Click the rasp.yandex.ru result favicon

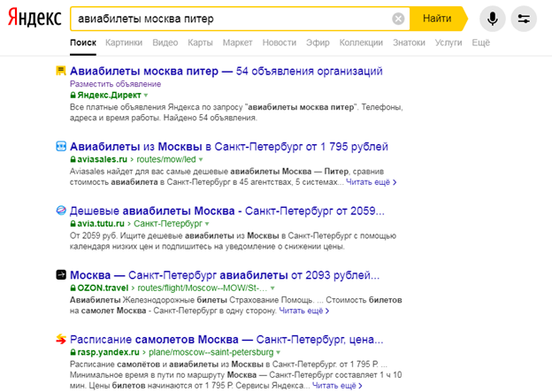tap(61, 339)
